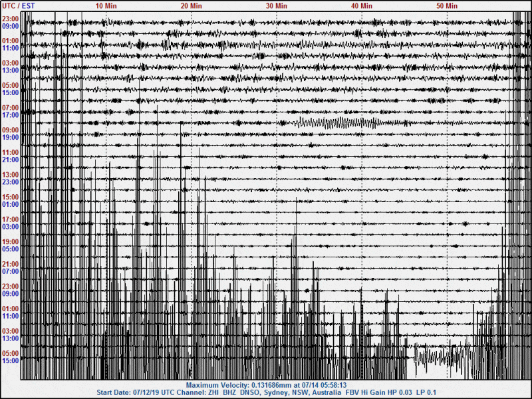Click the large wave burst past 30 minutes
This screenshot has width=532, height=399.
click(x=336, y=122)
